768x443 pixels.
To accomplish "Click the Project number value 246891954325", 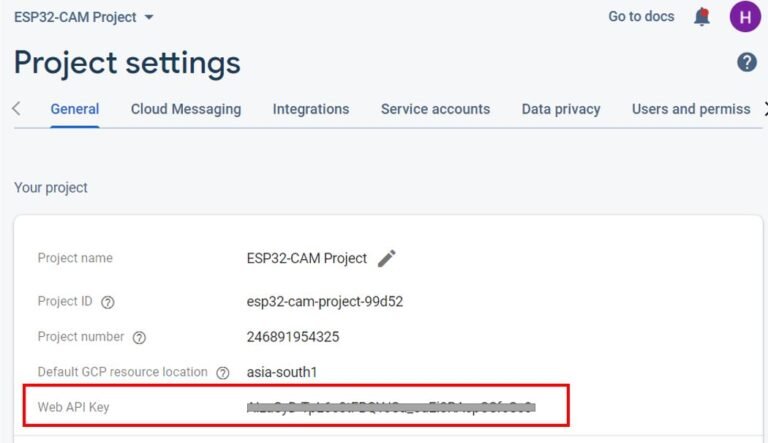I will point(293,337).
